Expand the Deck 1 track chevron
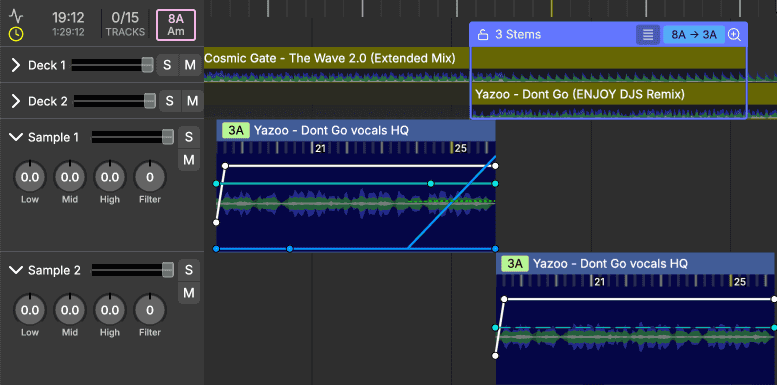Image resolution: width=777 pixels, height=385 pixels. 16,65
